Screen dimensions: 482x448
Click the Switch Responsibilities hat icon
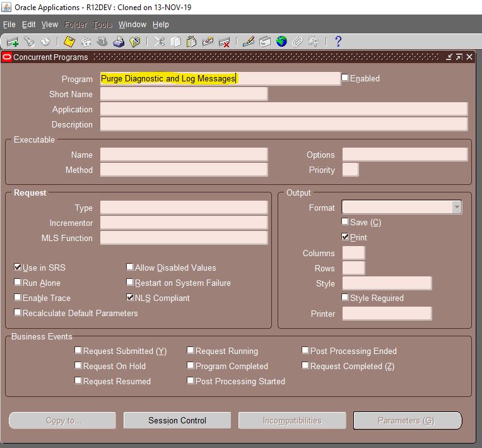tap(102, 42)
